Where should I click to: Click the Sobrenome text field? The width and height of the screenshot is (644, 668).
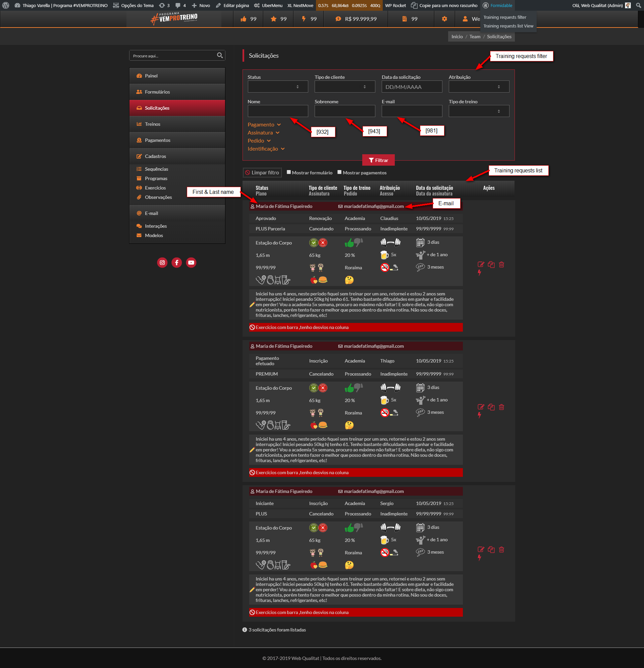click(344, 111)
